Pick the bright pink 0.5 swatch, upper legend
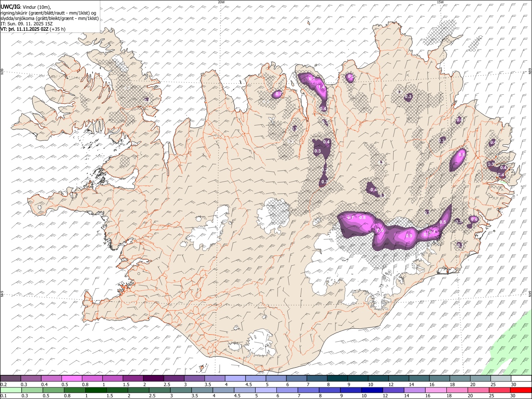 click(71, 378)
